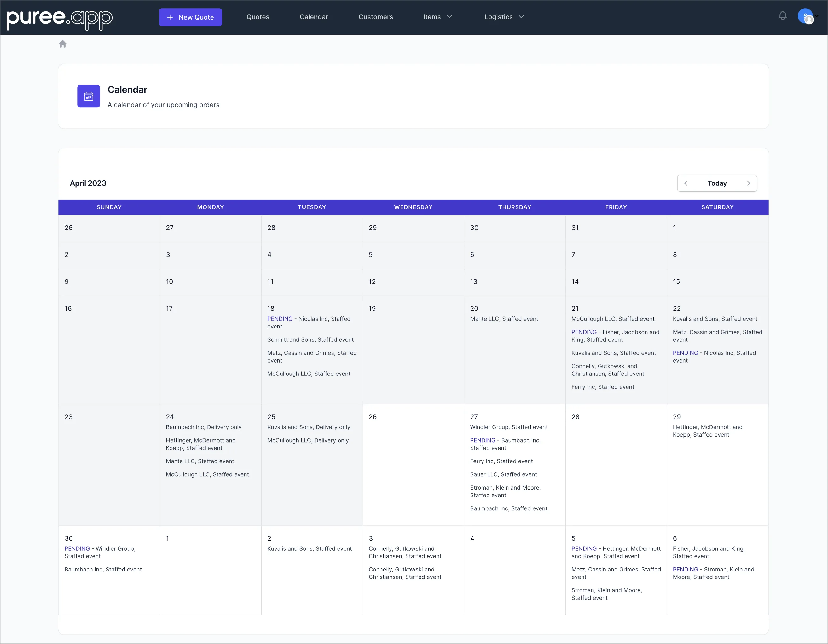The height and width of the screenshot is (644, 828).
Task: Select the Calendar navigation item
Action: (x=314, y=17)
